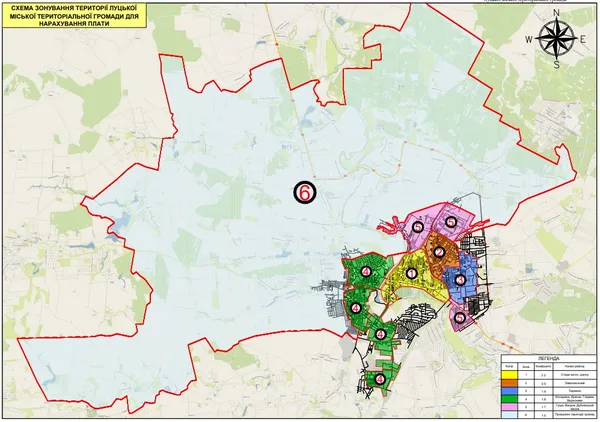
Task: Click the northeastern pink zone 5 marker
Action: pyautogui.click(x=451, y=222)
